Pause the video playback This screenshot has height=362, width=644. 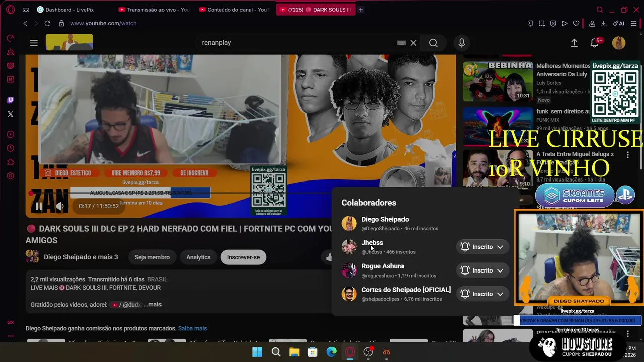[39, 206]
